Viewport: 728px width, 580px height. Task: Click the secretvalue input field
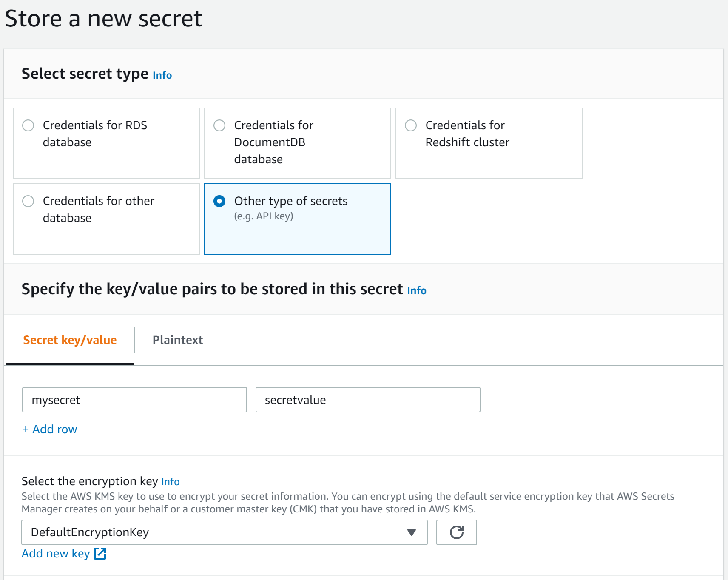368,400
